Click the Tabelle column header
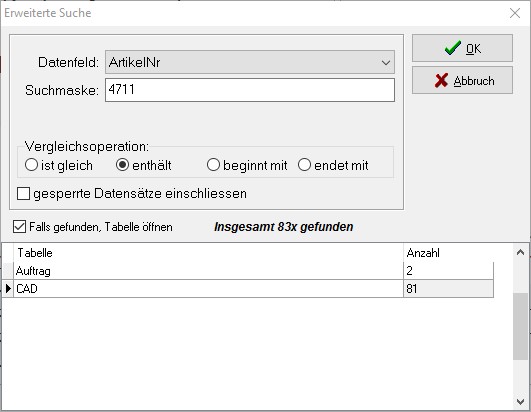The image size is (531, 412). pyautogui.click(x=208, y=253)
